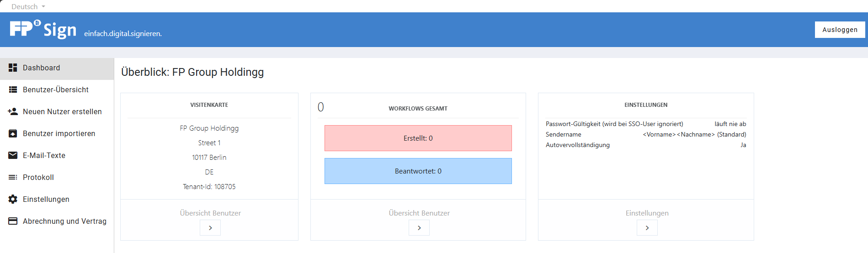Click chevron under Workflows Gesamt card
The height and width of the screenshot is (253, 868).
(419, 228)
